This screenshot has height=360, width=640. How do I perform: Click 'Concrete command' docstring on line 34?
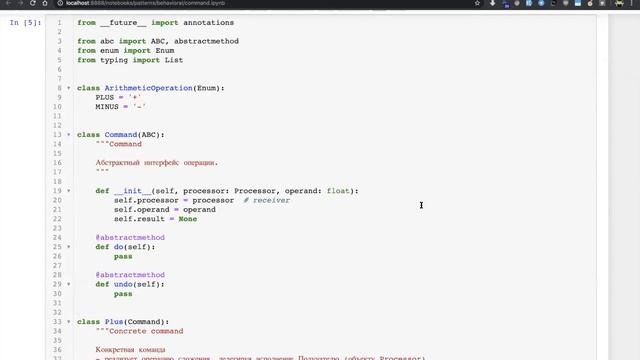[146, 331]
